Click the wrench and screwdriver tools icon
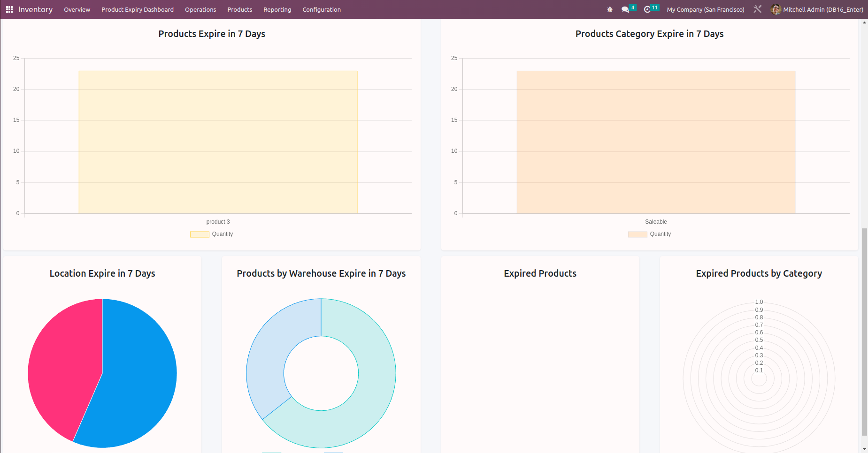 pos(757,9)
